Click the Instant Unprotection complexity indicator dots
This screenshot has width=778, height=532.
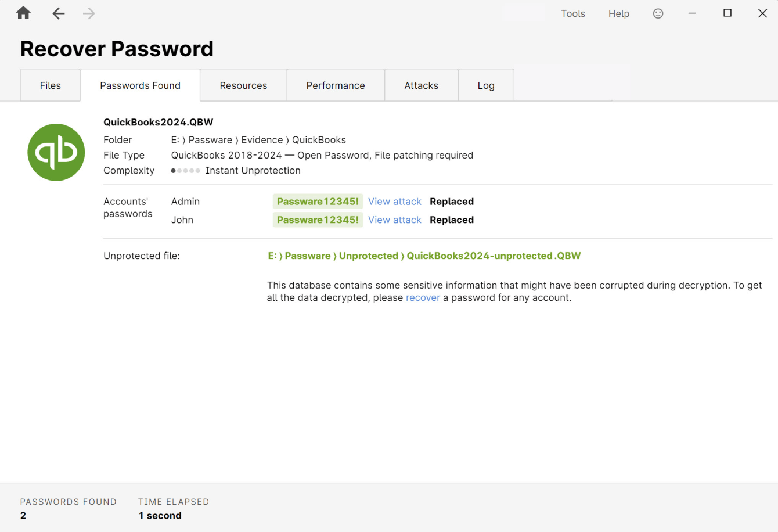coord(185,171)
